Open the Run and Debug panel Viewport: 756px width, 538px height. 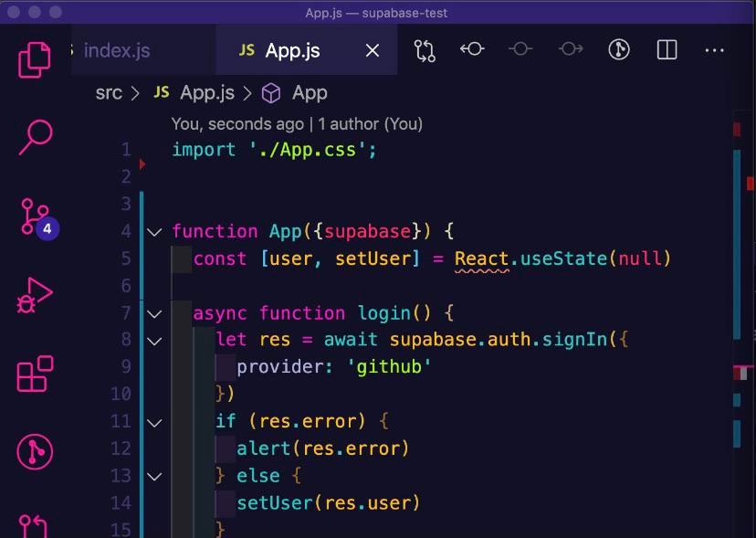tap(34, 294)
